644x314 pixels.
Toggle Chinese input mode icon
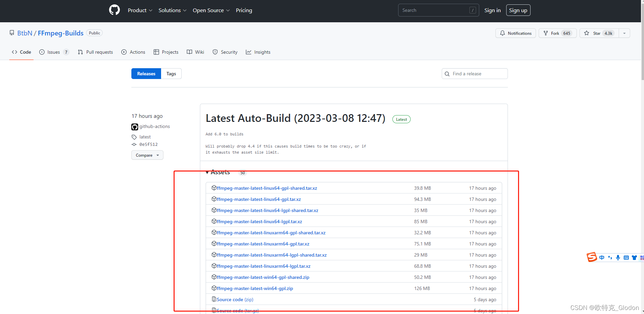(602, 258)
